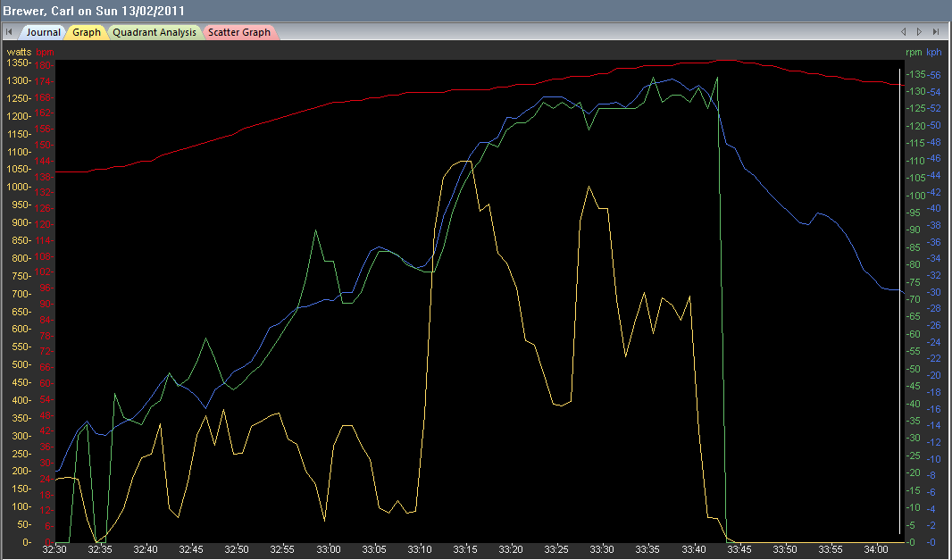Jump to last tab using right-end arrow
The width and height of the screenshot is (952, 560).
[935, 32]
